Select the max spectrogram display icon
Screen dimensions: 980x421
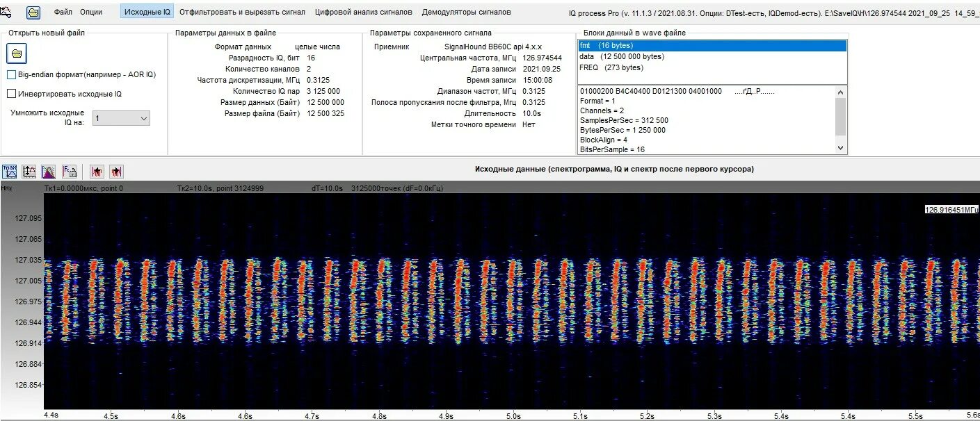click(x=9, y=171)
